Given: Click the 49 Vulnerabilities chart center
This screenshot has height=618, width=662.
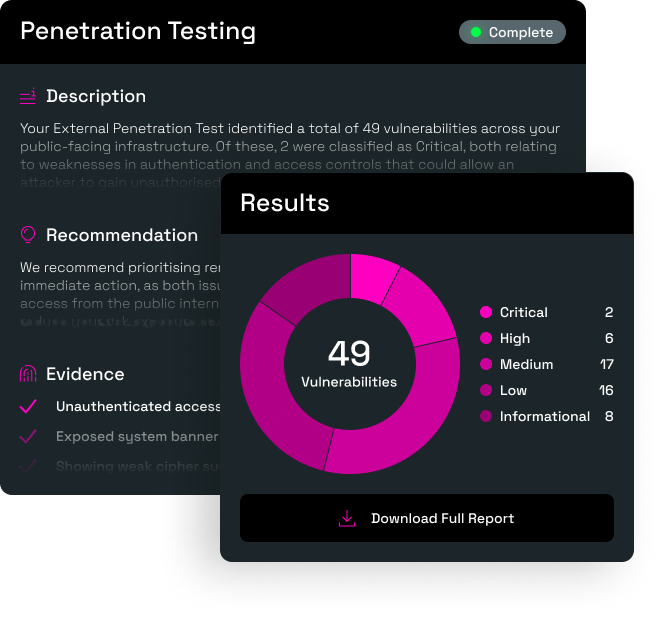Looking at the screenshot, I should [x=349, y=362].
